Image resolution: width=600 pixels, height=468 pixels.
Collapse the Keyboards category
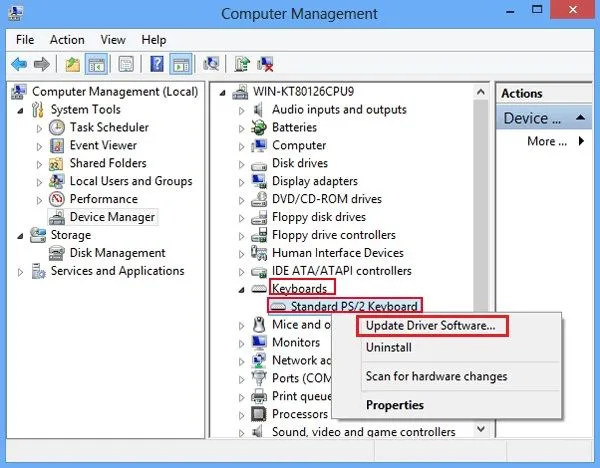tap(241, 289)
